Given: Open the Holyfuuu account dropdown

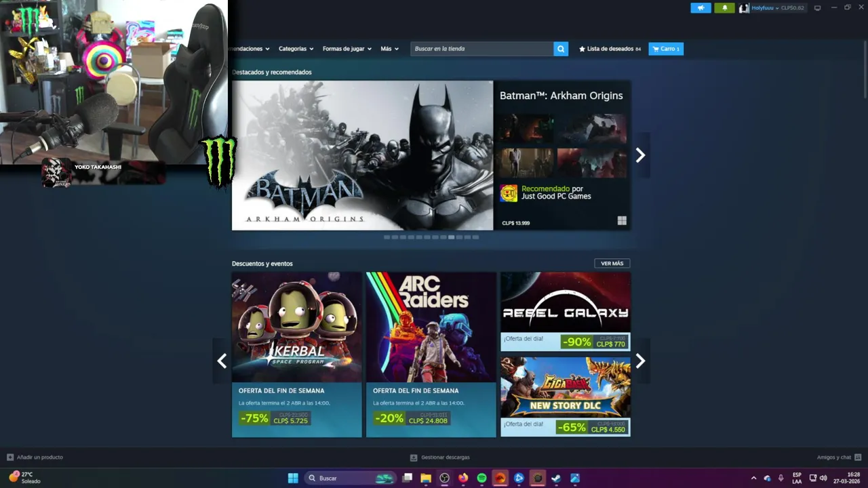Looking at the screenshot, I should 765,8.
